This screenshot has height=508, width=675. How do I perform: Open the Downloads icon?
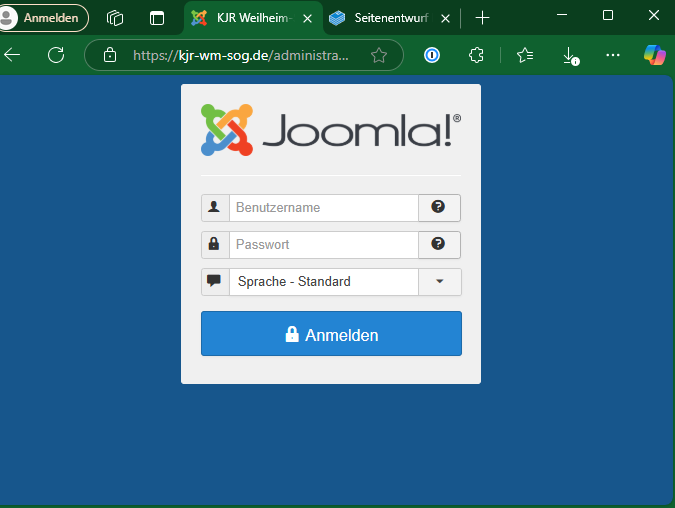(569, 56)
